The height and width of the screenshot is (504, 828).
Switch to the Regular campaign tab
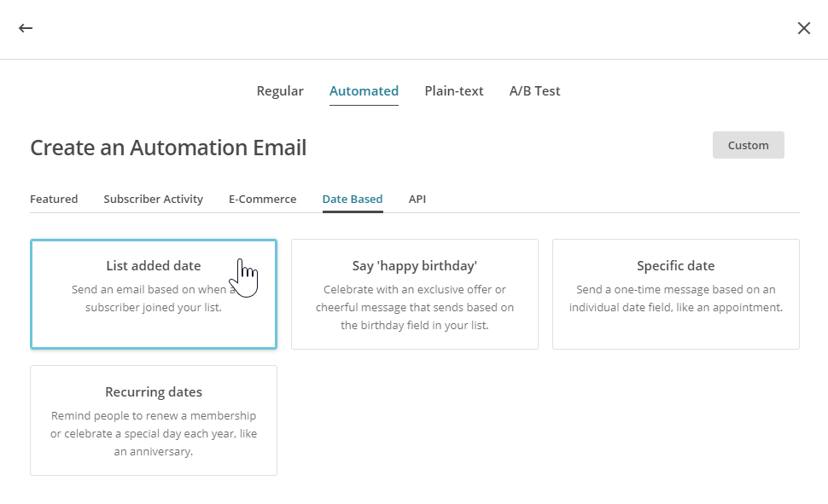coord(280,91)
